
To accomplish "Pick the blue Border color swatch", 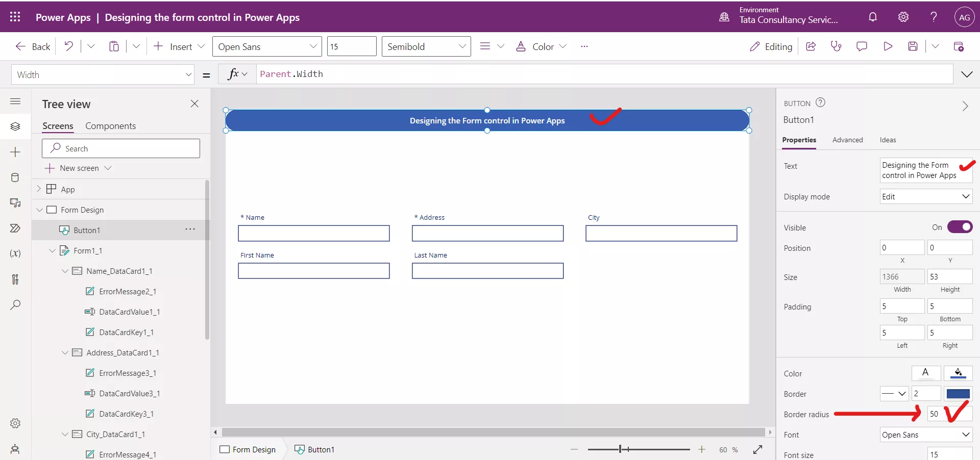I will point(958,394).
